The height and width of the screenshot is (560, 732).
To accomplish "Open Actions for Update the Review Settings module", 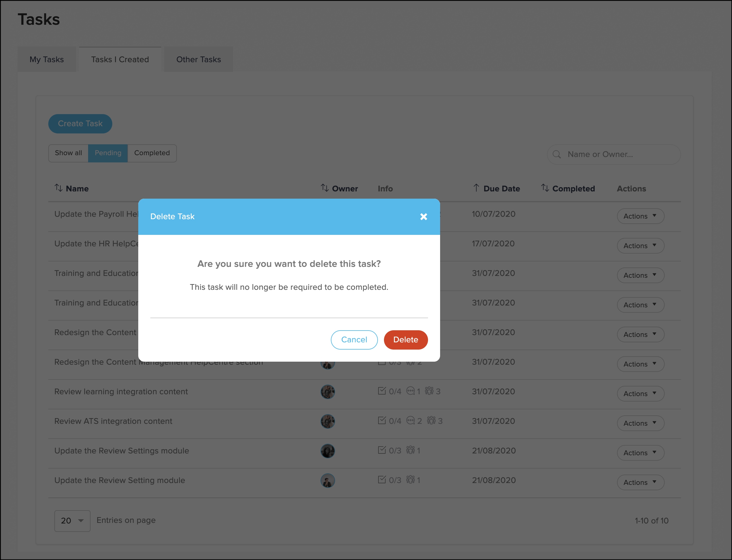I will click(640, 453).
